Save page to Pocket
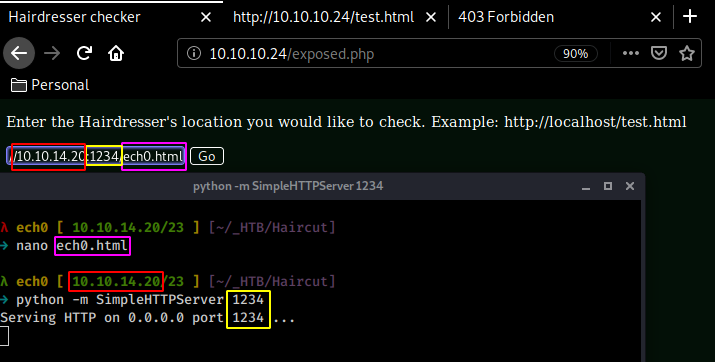The width and height of the screenshot is (715, 362). click(659, 53)
